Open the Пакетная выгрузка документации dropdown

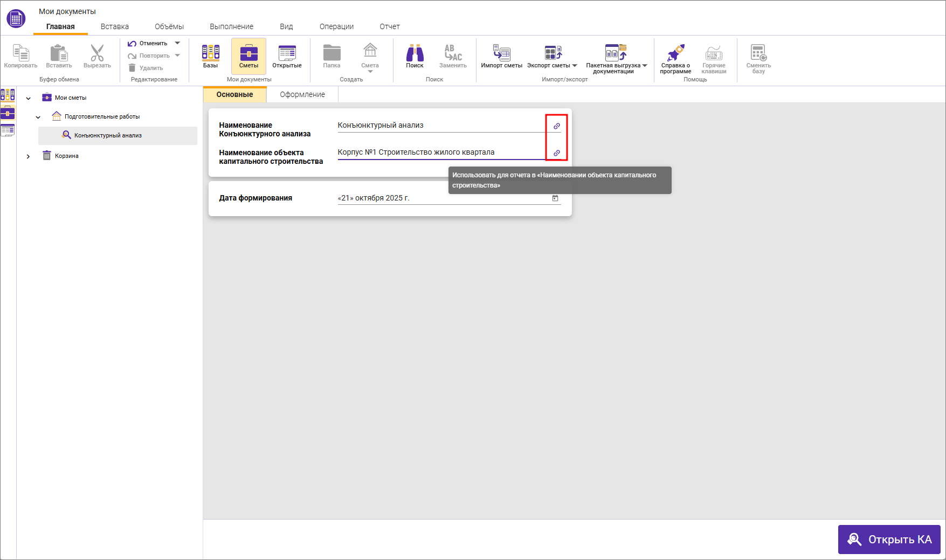(x=645, y=66)
